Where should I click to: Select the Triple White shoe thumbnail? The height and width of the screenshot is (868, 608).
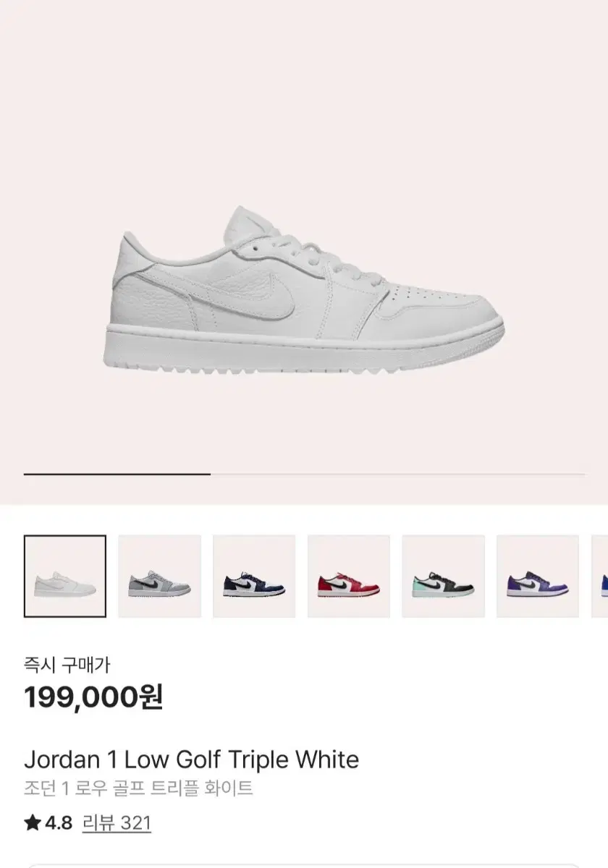click(65, 576)
